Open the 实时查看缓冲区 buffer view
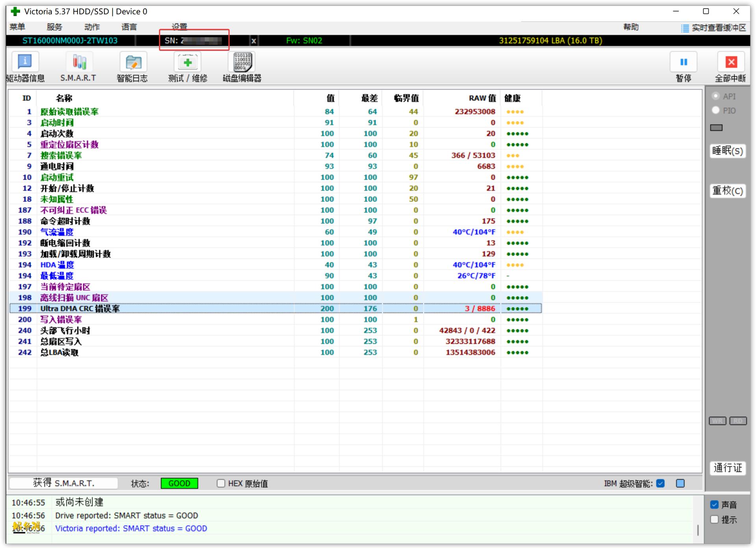 click(x=713, y=28)
